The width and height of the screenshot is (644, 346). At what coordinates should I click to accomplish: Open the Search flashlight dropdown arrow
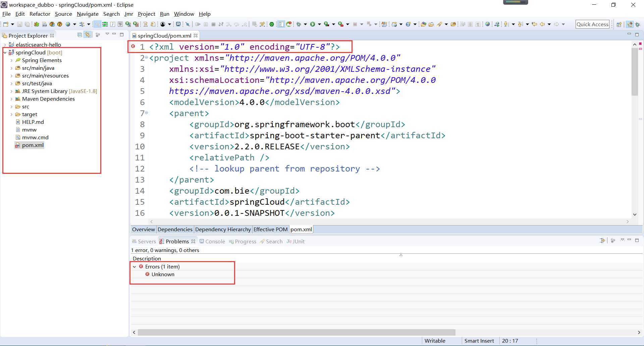point(446,24)
